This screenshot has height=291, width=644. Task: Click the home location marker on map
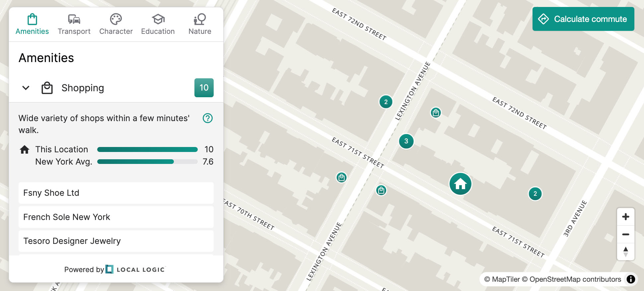[x=460, y=184]
